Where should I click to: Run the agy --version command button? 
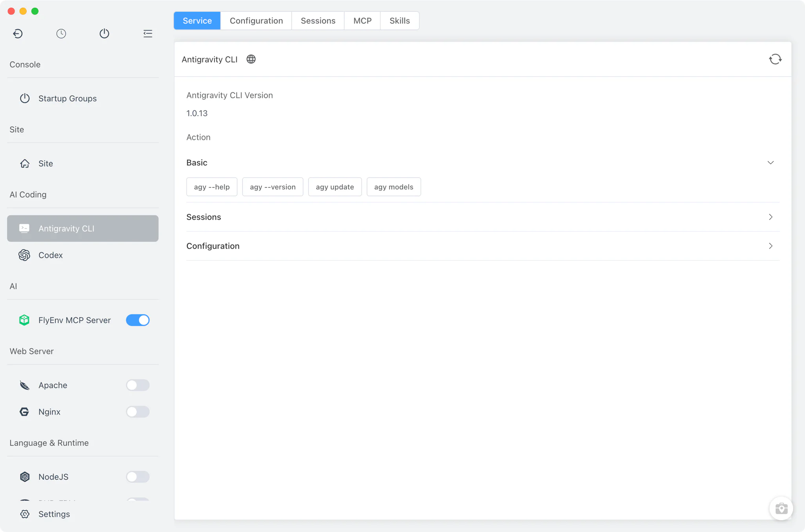click(273, 187)
